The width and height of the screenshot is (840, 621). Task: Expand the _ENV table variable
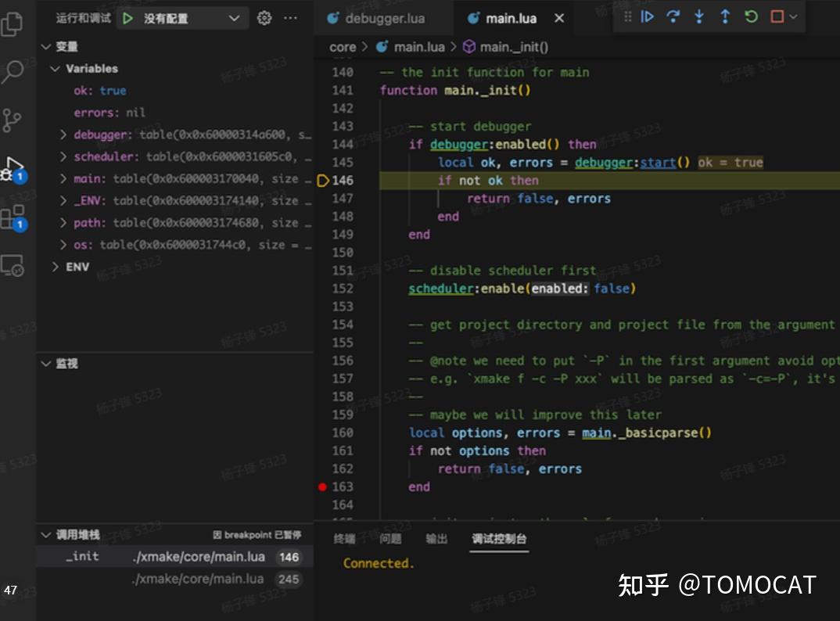tap(63, 200)
